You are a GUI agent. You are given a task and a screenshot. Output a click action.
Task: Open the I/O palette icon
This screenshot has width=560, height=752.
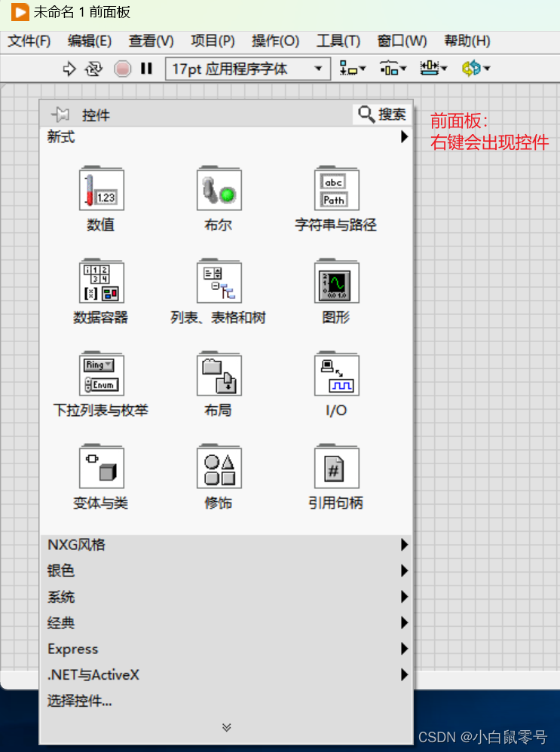coord(336,374)
